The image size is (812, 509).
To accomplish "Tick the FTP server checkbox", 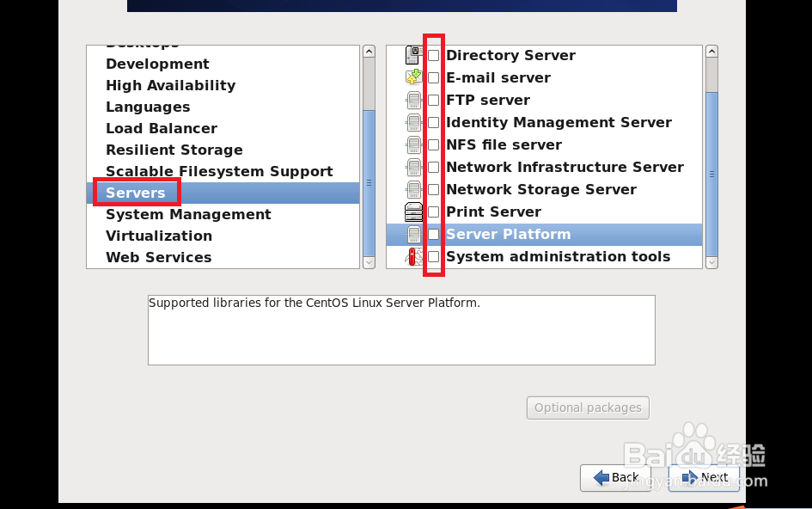I will click(x=434, y=100).
